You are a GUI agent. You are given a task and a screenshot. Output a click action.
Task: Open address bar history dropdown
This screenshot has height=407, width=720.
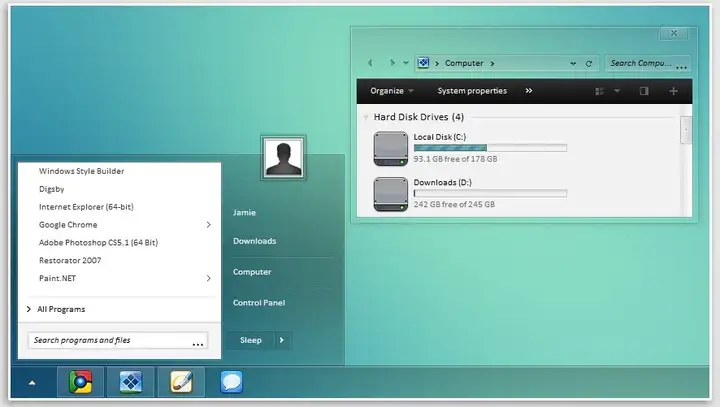[573, 63]
